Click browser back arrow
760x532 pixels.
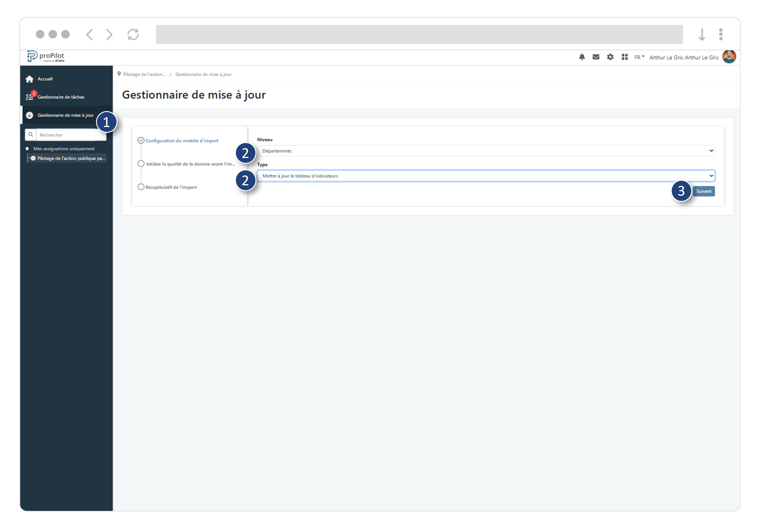89,34
